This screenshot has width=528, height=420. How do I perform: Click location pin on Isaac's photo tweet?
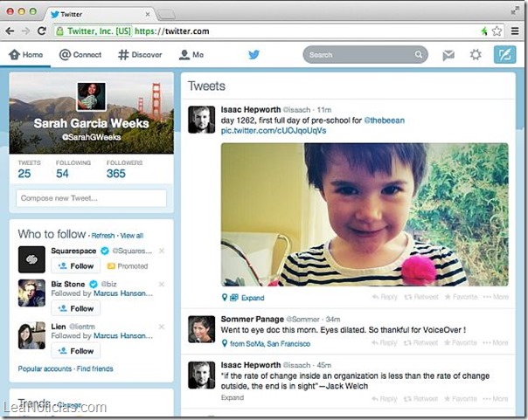(x=225, y=297)
